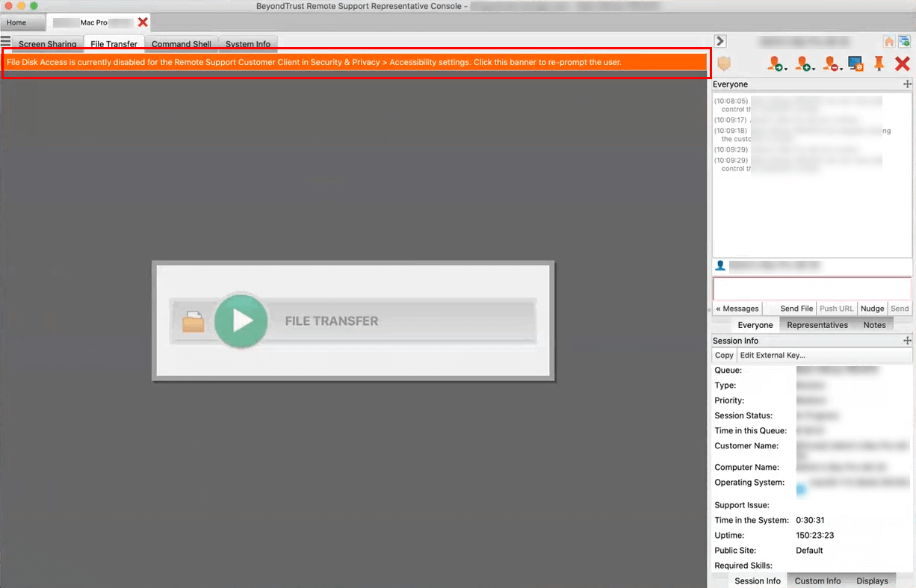Click the blue user icon below the chat log
Screen dimensions: 916x588
click(720, 265)
